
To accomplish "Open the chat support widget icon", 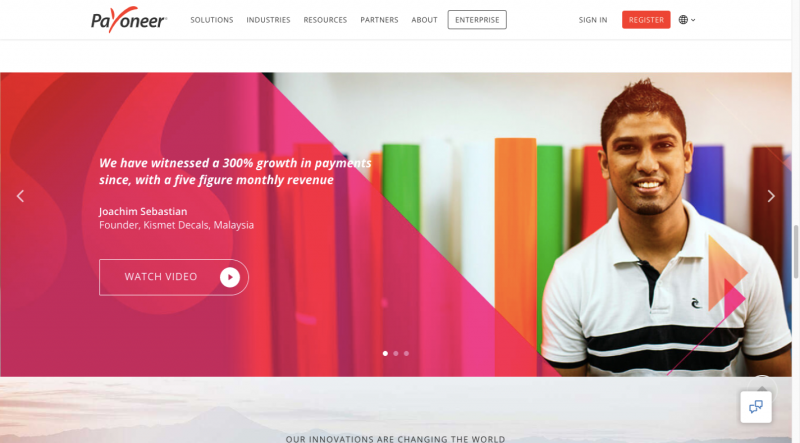I will pyautogui.click(x=756, y=407).
